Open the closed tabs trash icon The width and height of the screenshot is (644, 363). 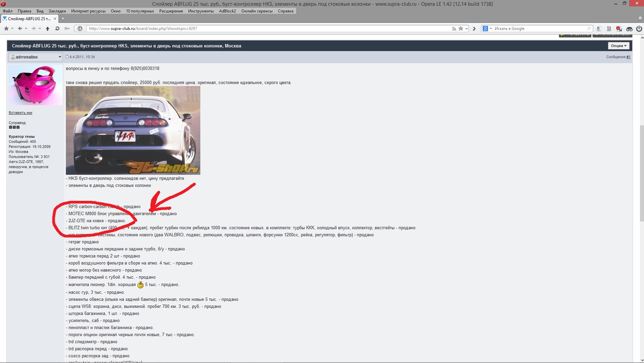tap(640, 18)
